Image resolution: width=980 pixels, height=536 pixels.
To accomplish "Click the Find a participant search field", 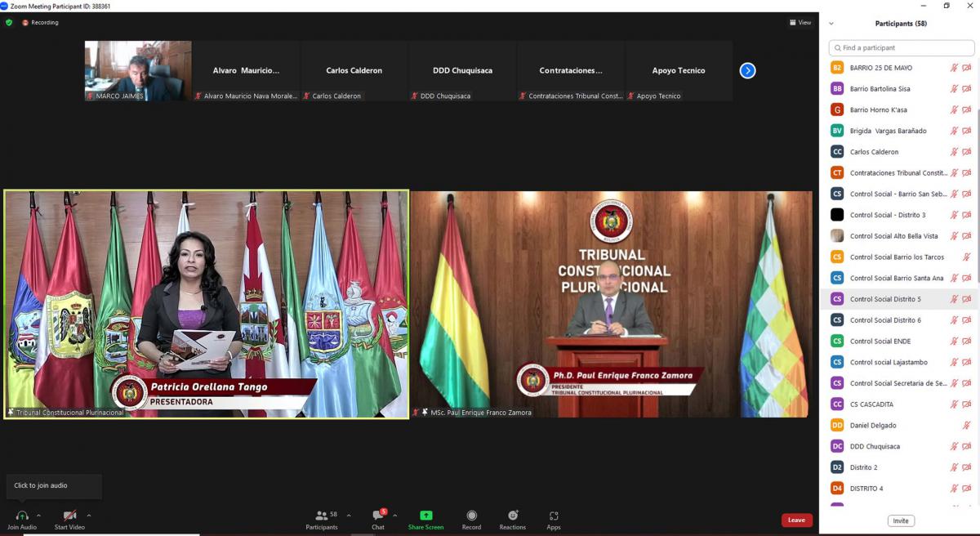I will pos(902,48).
